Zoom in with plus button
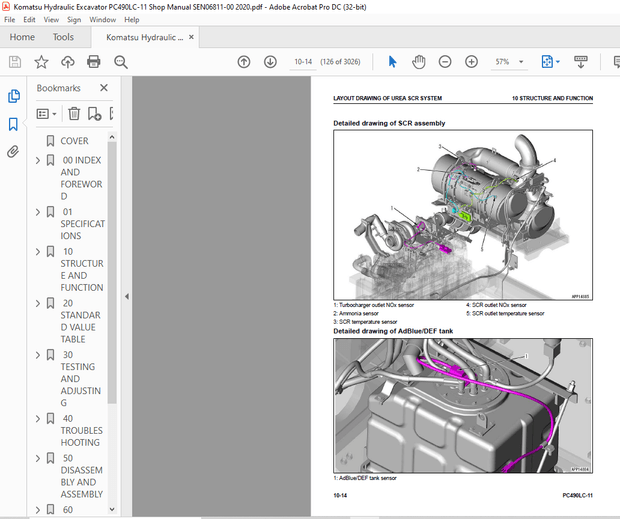 coord(471,62)
